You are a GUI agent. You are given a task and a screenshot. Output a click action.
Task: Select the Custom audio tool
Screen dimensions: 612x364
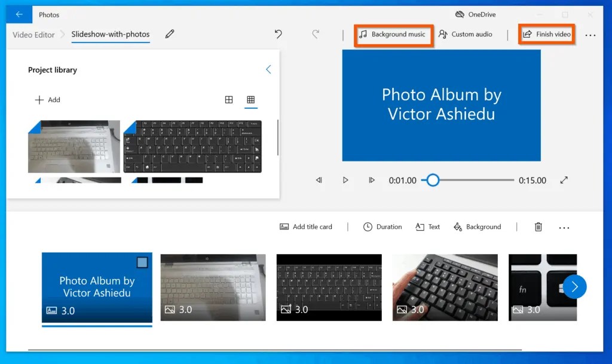467,34
